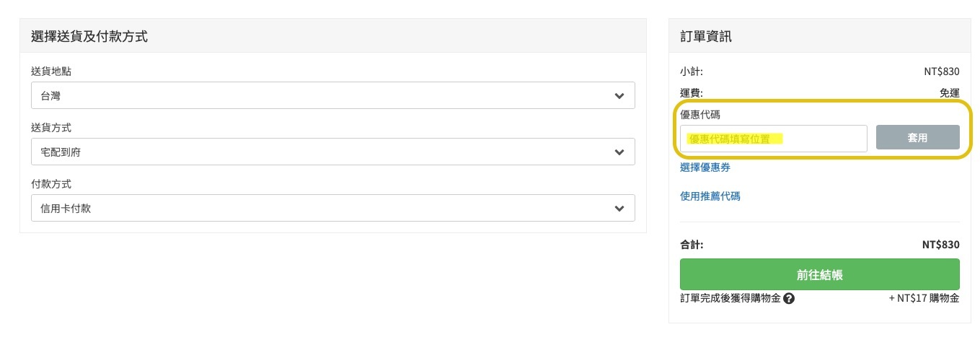Click the 訂單資訊 panel heading

pos(706,36)
